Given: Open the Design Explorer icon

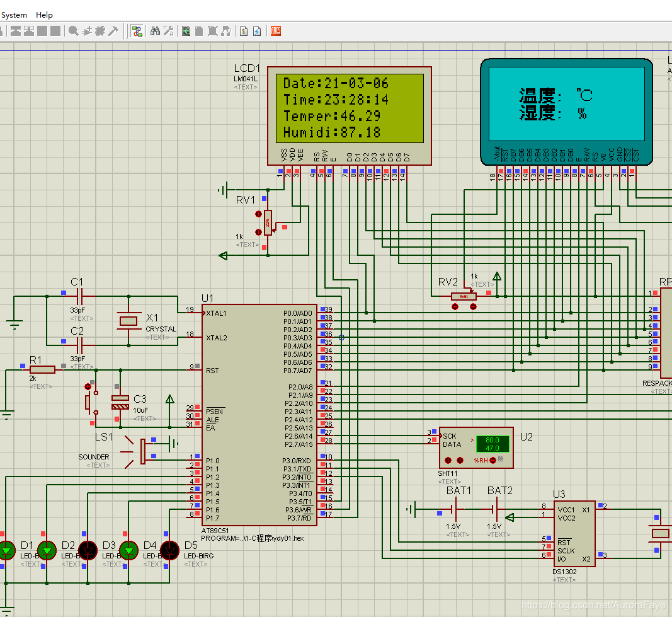Looking at the screenshot, I should tap(186, 31).
